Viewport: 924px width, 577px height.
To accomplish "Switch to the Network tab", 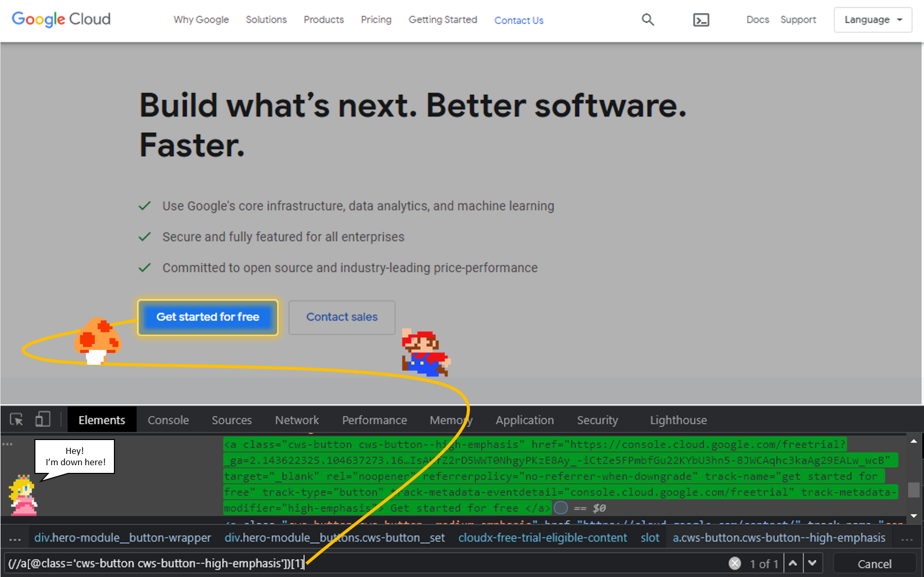I will pos(297,420).
